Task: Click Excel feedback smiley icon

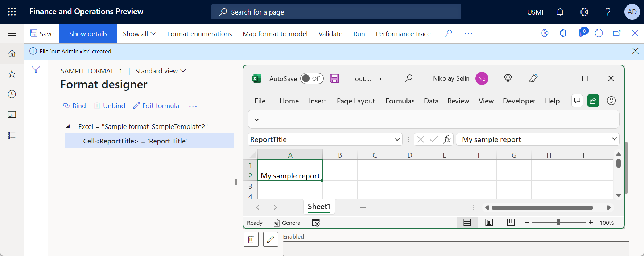Action: point(611,101)
